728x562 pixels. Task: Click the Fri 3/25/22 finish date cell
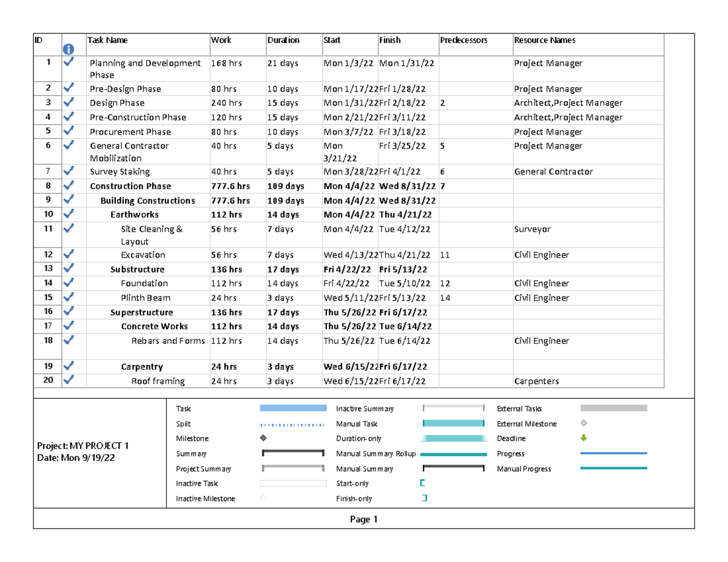click(402, 146)
